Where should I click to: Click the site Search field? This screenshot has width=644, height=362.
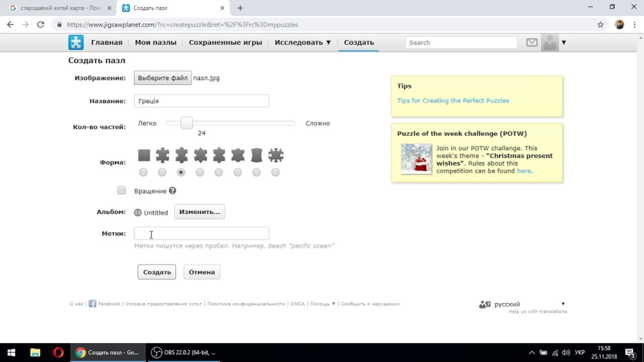461,43
